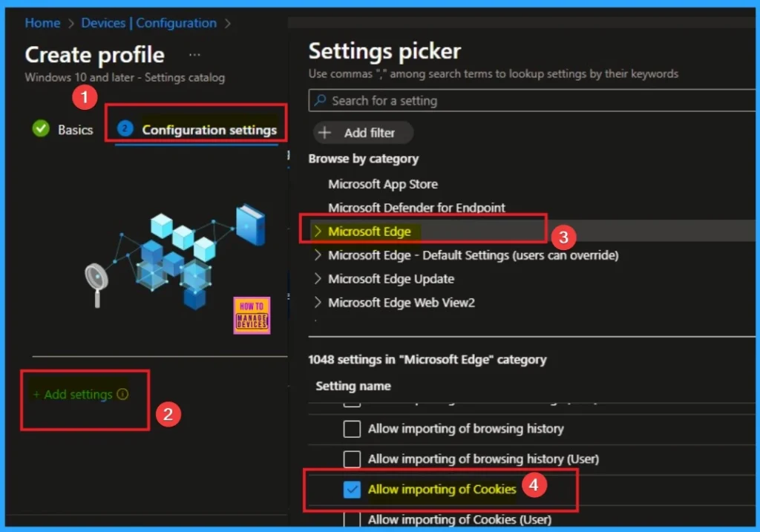Check Allow importing of browsing history

pos(352,429)
